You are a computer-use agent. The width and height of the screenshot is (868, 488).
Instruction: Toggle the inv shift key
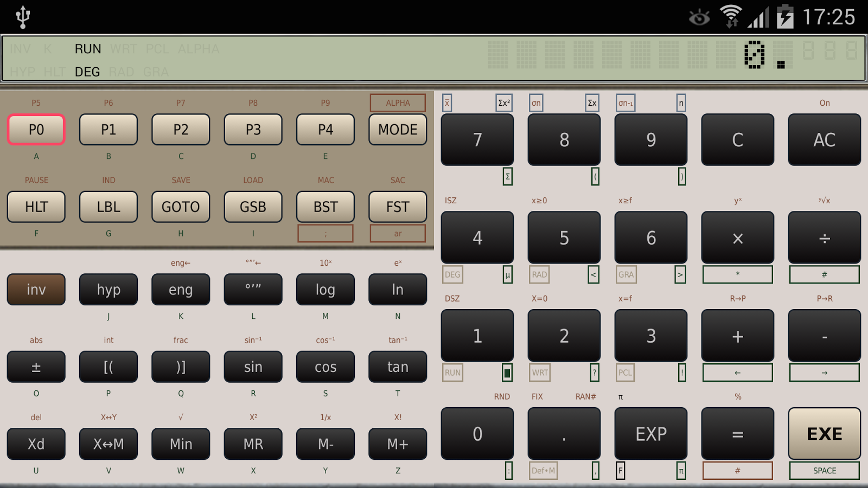(x=36, y=289)
